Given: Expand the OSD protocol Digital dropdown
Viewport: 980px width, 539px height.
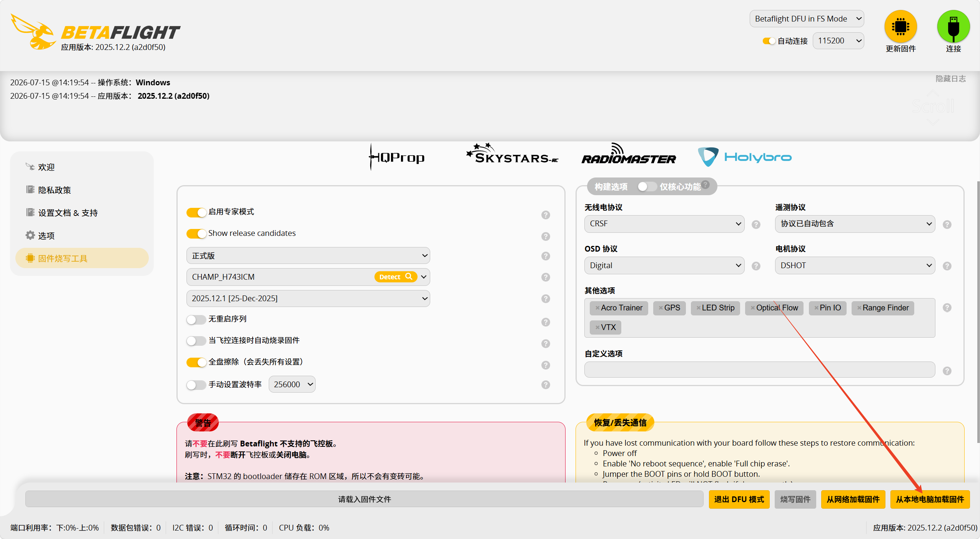Looking at the screenshot, I should 664,265.
